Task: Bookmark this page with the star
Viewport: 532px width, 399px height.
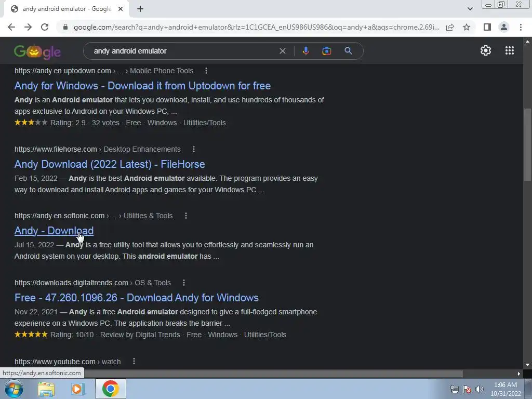Action: (467, 27)
